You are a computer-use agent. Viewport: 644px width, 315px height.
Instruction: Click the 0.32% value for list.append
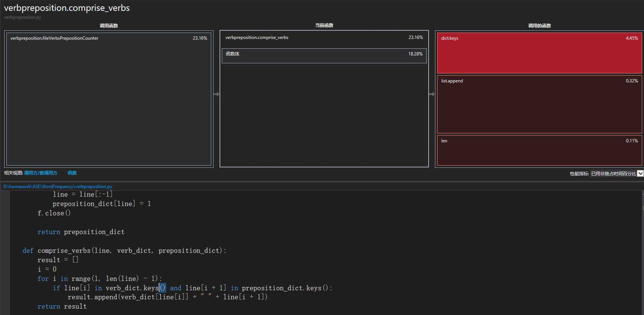coord(632,81)
